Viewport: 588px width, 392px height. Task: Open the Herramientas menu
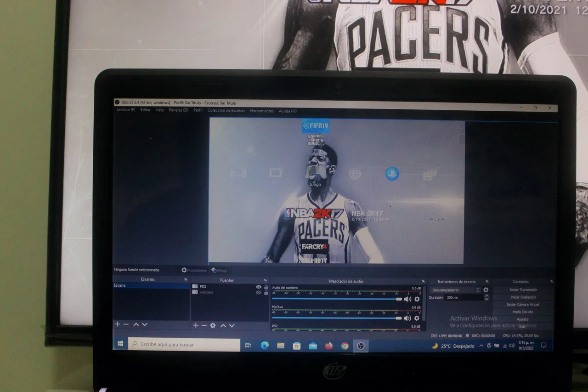262,111
